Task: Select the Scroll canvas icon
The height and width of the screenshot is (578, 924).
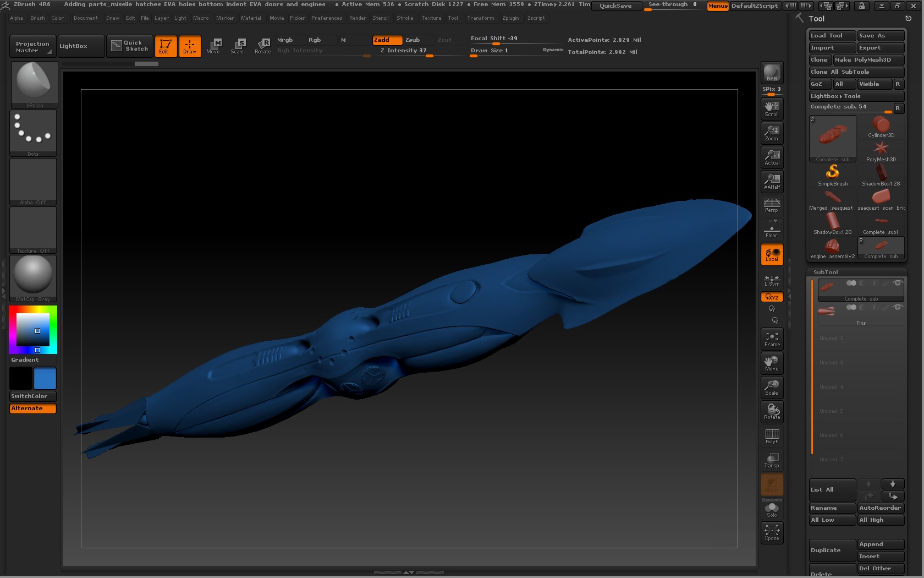Action: point(772,108)
